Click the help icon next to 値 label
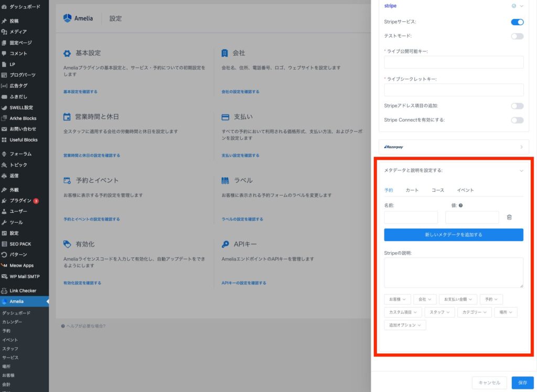 tap(460, 205)
